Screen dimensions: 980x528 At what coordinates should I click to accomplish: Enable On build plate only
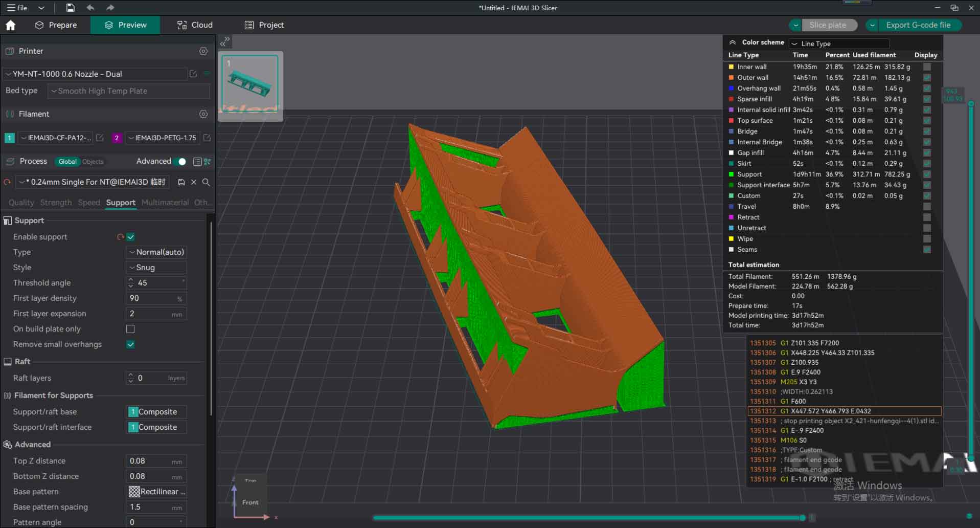(x=130, y=329)
